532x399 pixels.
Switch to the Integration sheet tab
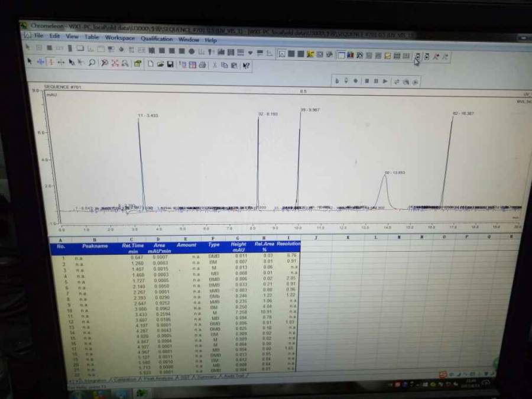(95, 381)
